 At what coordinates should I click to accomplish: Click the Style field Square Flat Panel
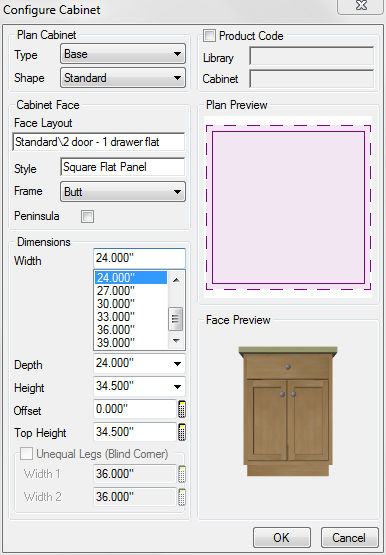point(123,167)
